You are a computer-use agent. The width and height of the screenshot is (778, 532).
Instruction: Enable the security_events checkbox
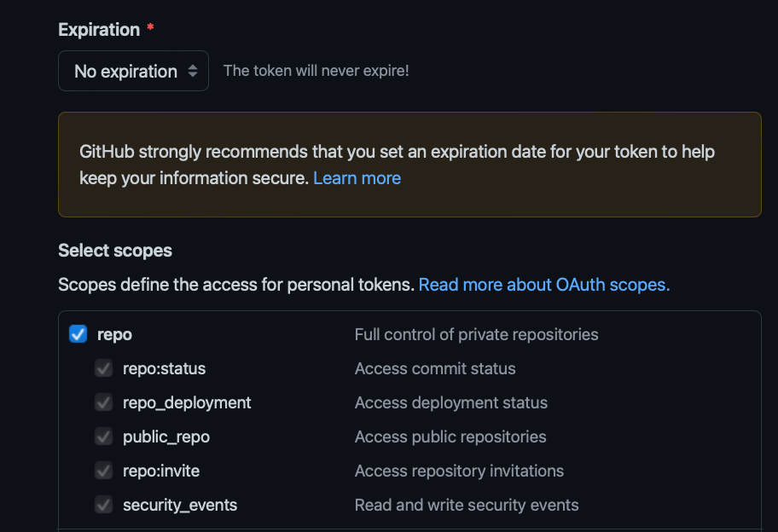103,505
